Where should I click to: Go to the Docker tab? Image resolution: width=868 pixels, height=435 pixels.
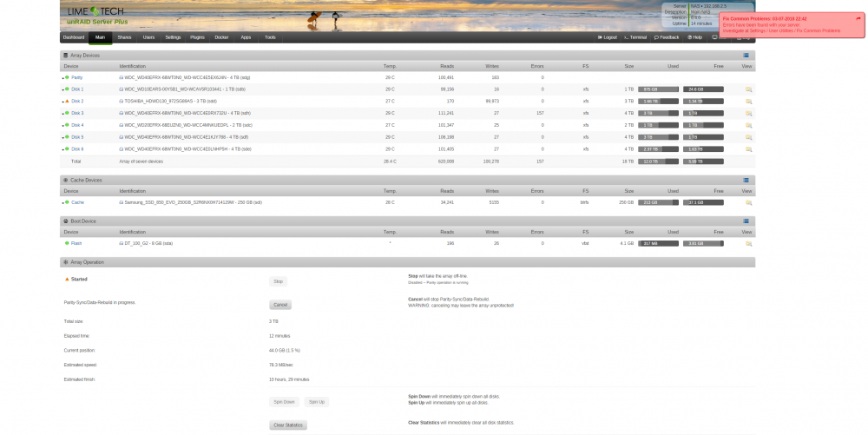(221, 37)
